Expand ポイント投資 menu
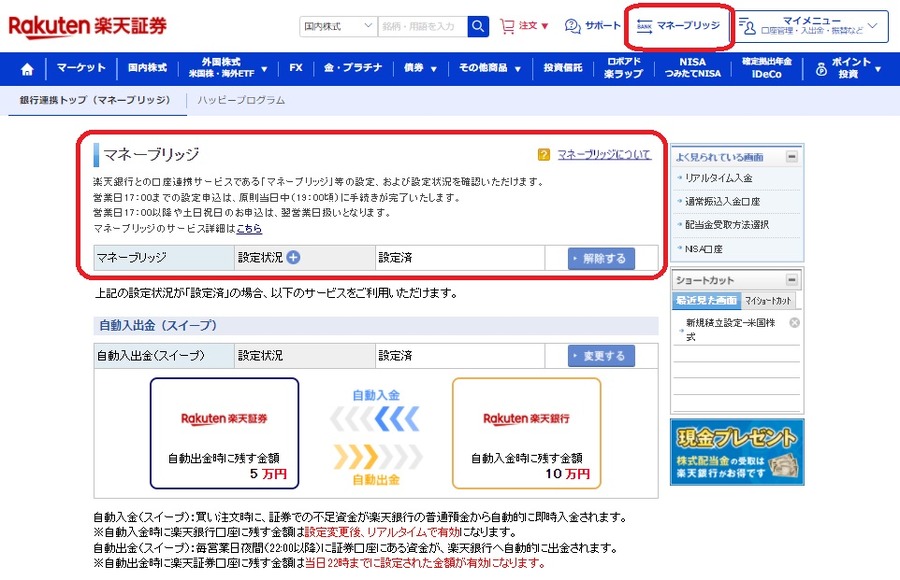Image resolution: width=900 pixels, height=580 pixels. (x=848, y=68)
